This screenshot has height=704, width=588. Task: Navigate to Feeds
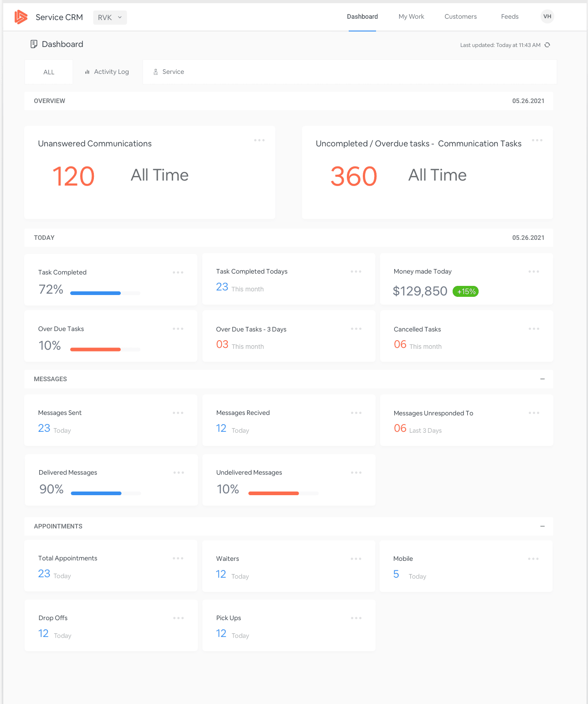coord(510,17)
